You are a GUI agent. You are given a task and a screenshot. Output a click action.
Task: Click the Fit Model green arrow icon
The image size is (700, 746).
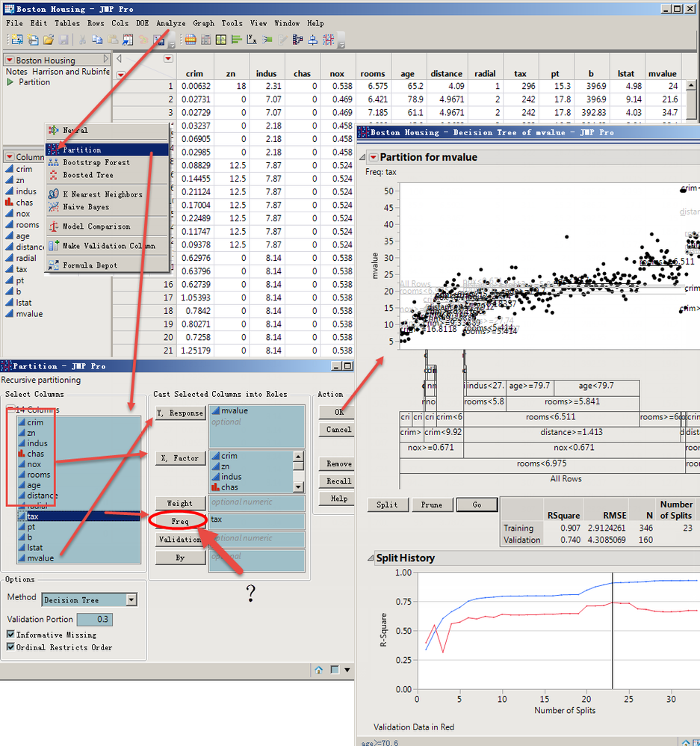(267, 40)
